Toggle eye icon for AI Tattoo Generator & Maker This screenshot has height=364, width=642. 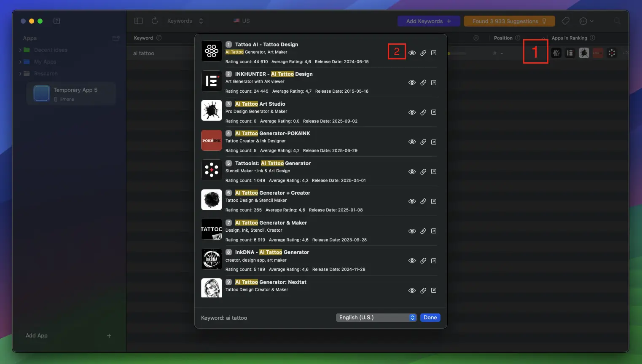(x=412, y=231)
